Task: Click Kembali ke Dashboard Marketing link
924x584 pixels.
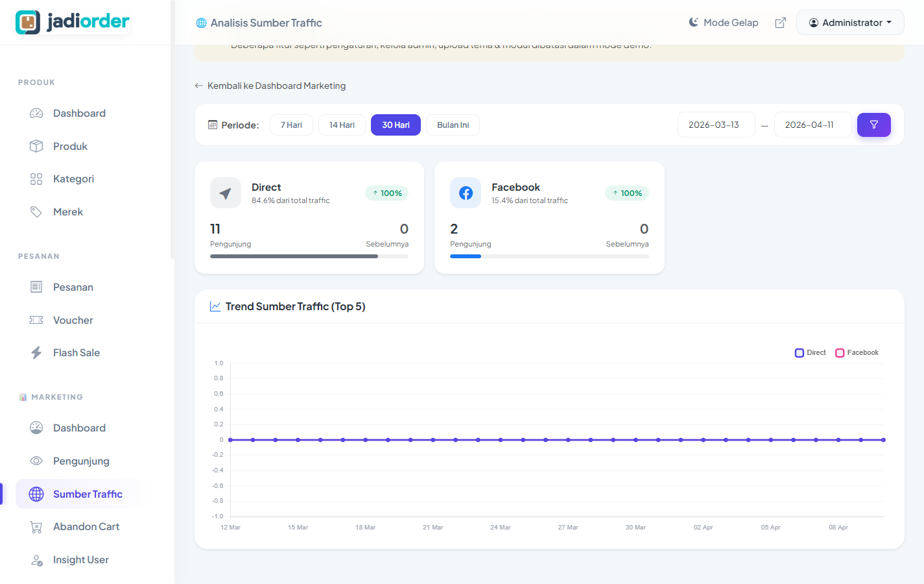Action: [x=270, y=85]
